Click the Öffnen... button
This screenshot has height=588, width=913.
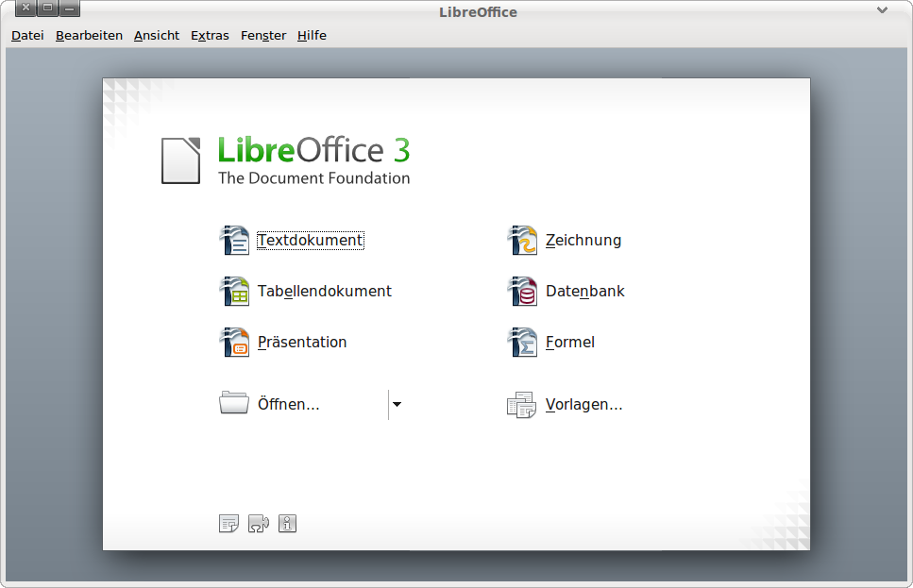point(288,405)
